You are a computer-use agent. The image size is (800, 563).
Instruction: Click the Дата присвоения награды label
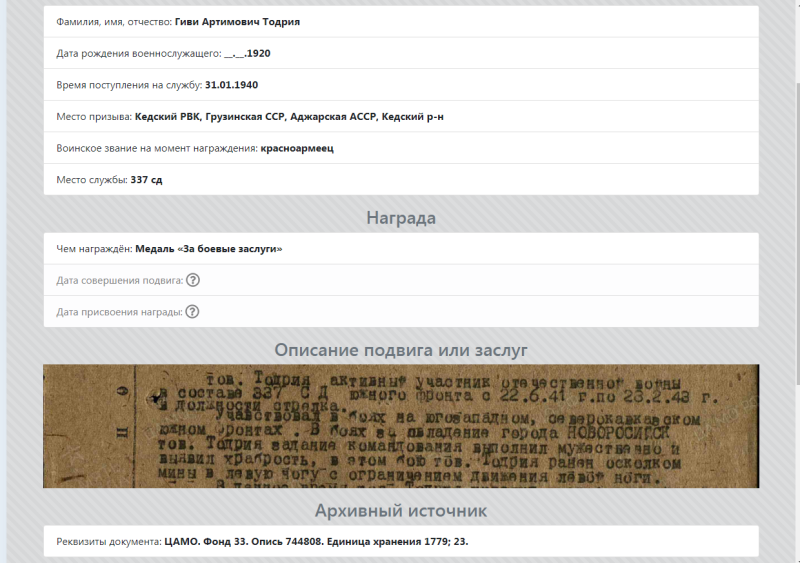(x=119, y=312)
